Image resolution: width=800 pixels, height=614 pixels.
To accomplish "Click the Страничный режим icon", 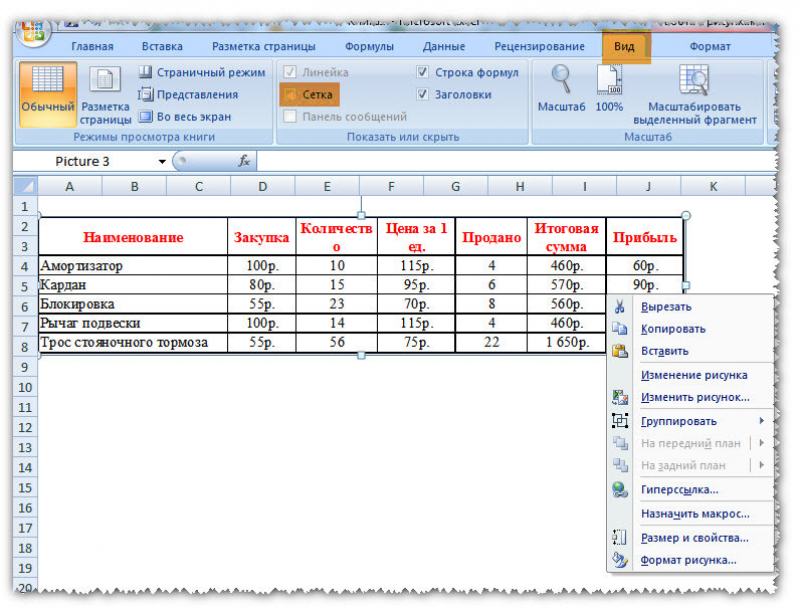I will point(145,72).
